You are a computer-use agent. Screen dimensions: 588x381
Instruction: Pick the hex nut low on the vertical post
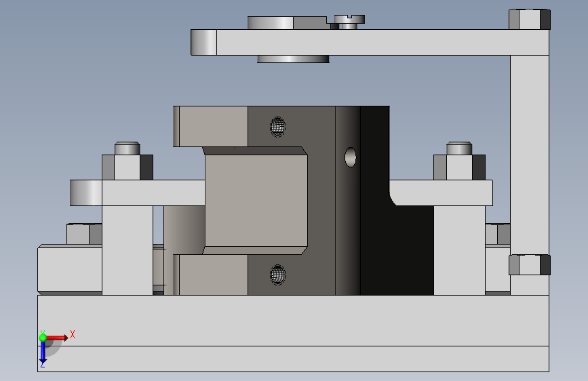(530, 265)
